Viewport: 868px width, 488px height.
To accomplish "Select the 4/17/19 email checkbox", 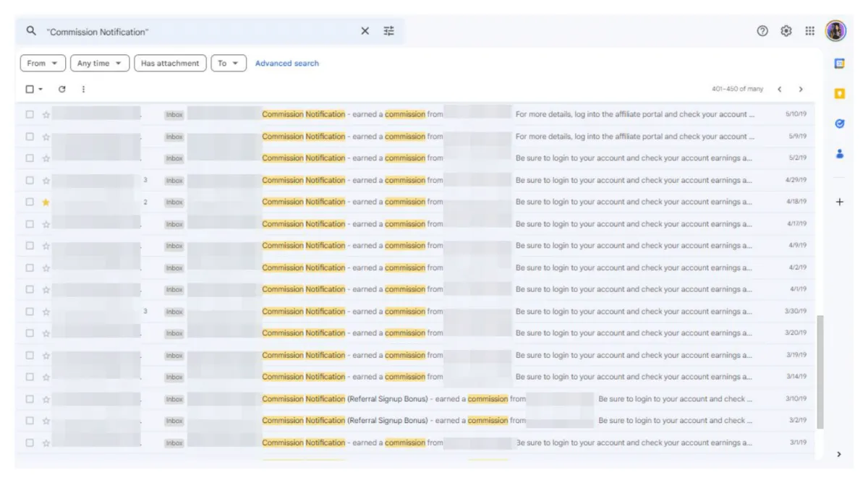I will [30, 224].
